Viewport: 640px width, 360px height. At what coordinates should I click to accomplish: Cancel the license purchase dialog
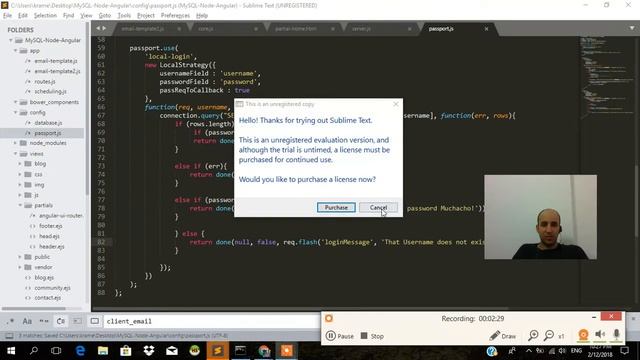378,207
